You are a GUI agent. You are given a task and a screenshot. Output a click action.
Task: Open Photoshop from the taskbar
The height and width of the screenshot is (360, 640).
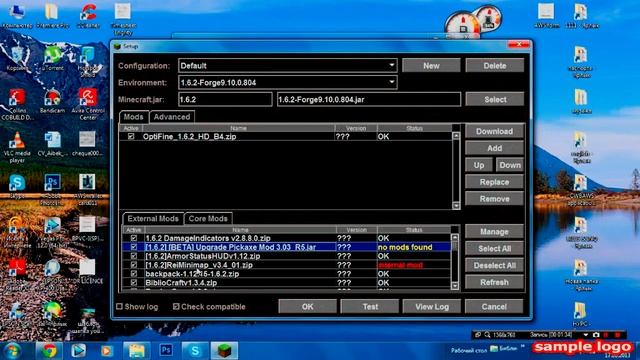click(166, 351)
